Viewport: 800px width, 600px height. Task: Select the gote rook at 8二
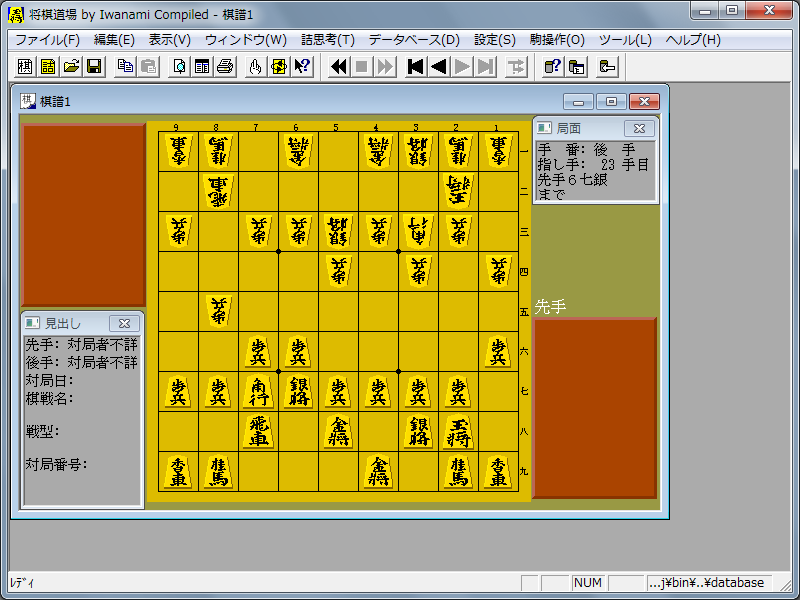219,191
